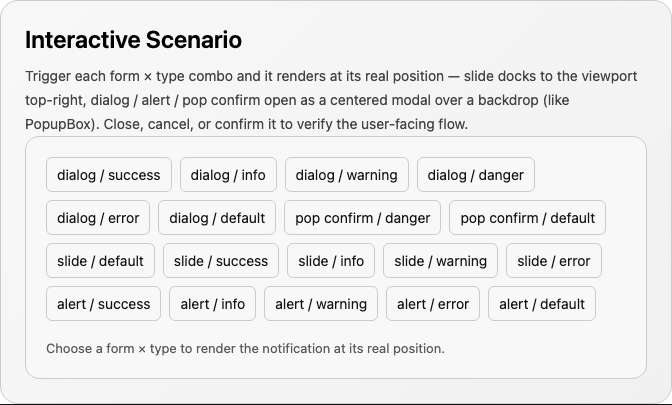The height and width of the screenshot is (405, 672).
Task: Trigger the dialog / success notification
Action: tap(109, 174)
